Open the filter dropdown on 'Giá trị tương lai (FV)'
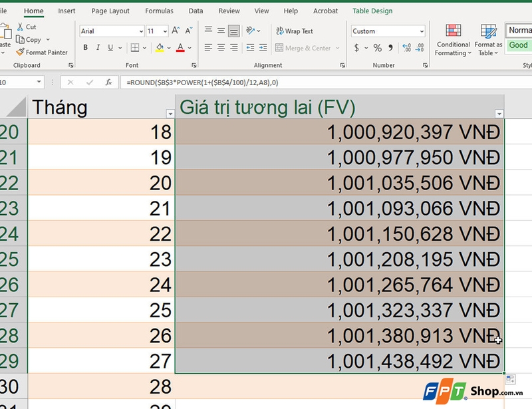The height and width of the screenshot is (409, 532). (x=498, y=114)
